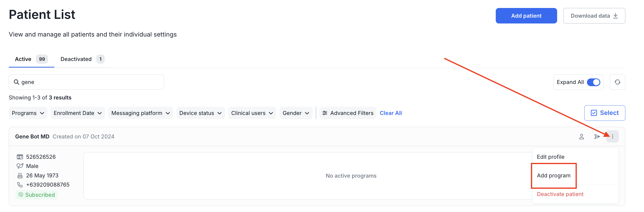Choose Add program from the menu
Screen dimensions: 644x212
[x=553, y=176]
